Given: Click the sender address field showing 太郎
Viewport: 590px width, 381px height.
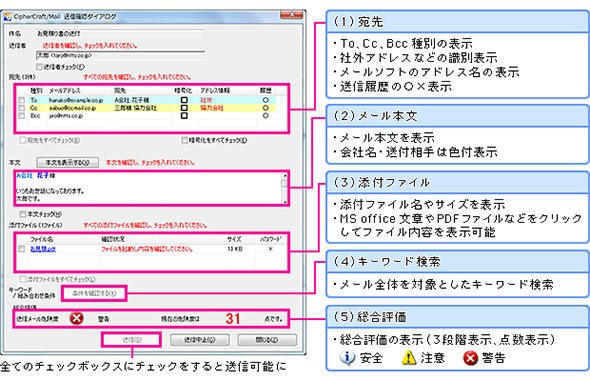Looking at the screenshot, I should click(x=120, y=56).
